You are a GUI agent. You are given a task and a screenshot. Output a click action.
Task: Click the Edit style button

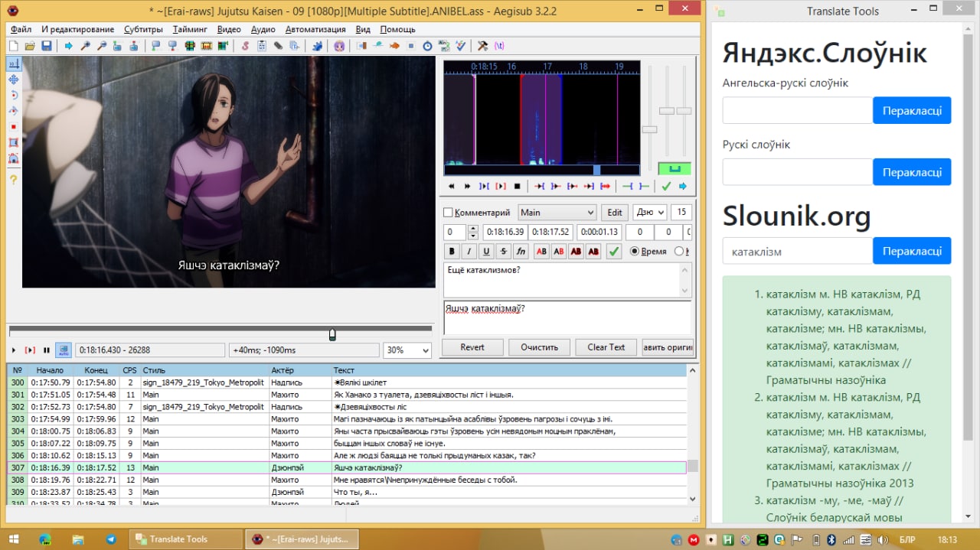click(615, 213)
